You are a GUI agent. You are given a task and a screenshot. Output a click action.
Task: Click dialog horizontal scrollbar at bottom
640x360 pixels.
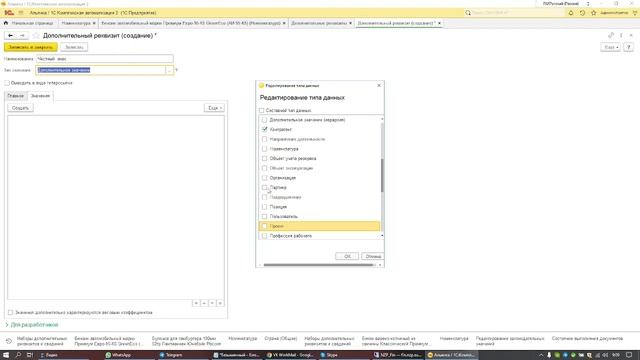tap(318, 265)
